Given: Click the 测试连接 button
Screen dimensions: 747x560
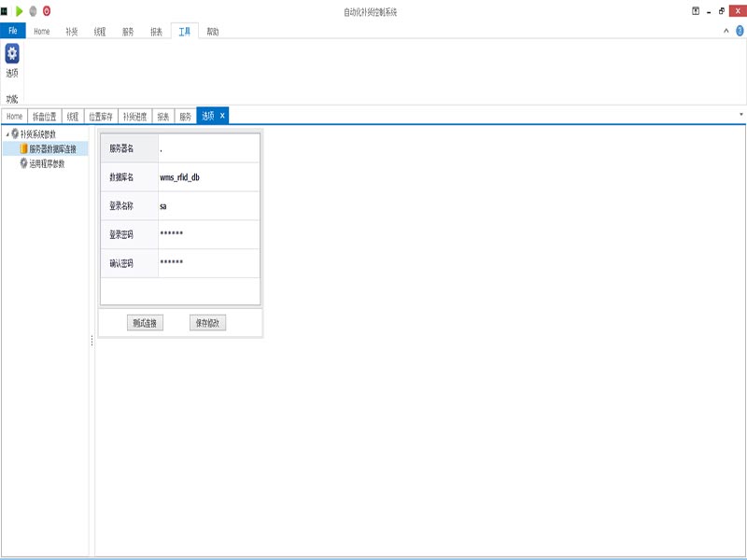Looking at the screenshot, I should [x=145, y=323].
